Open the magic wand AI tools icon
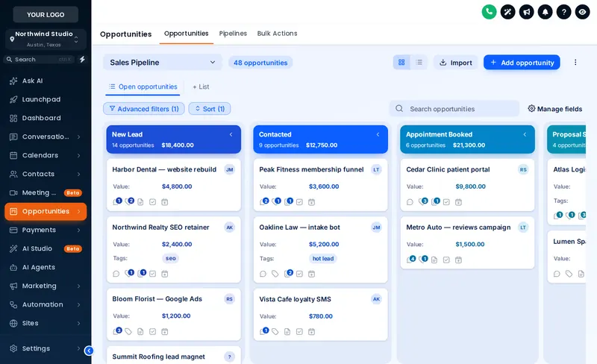Screen dimensions: 597x364 [x=507, y=12]
